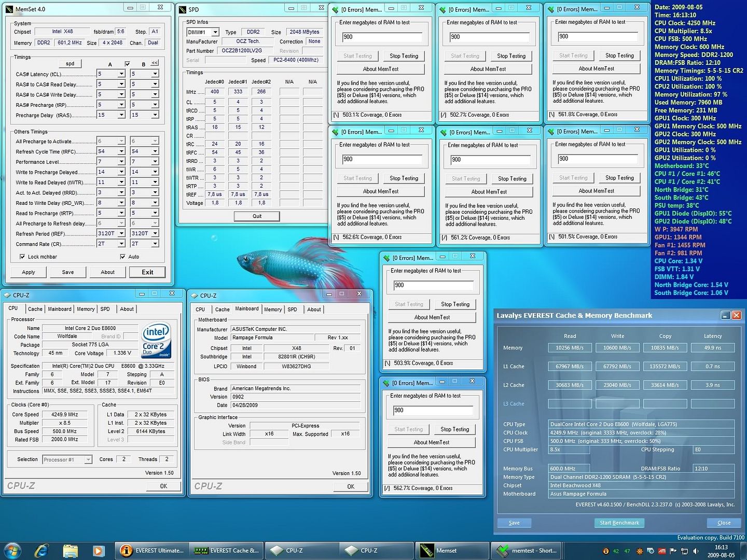Click the Memory Latency value 49.9 ns
The width and height of the screenshot is (747, 560).
pos(713,348)
